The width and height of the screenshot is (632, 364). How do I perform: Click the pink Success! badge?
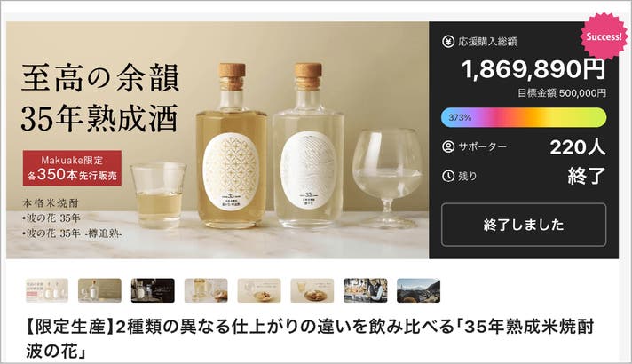(x=604, y=36)
